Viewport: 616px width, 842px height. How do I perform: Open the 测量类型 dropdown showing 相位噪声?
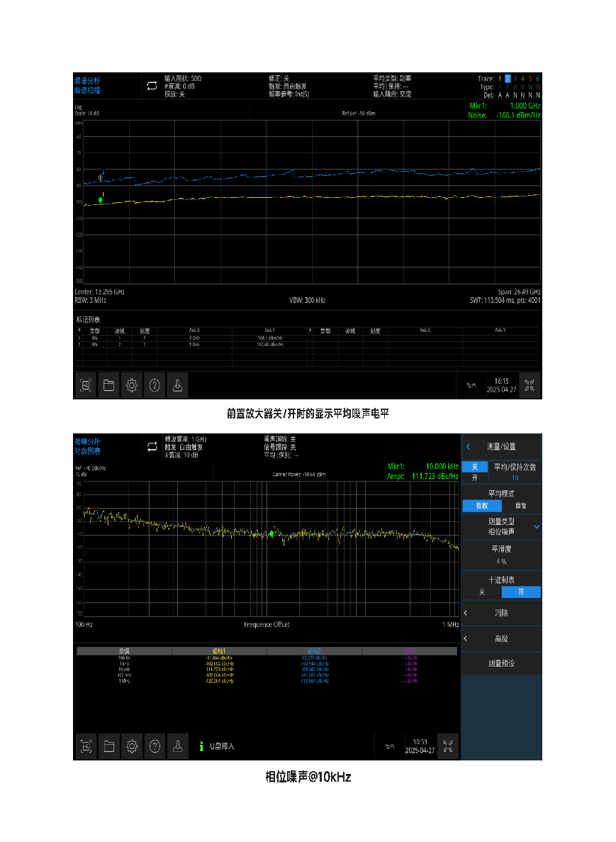click(502, 526)
